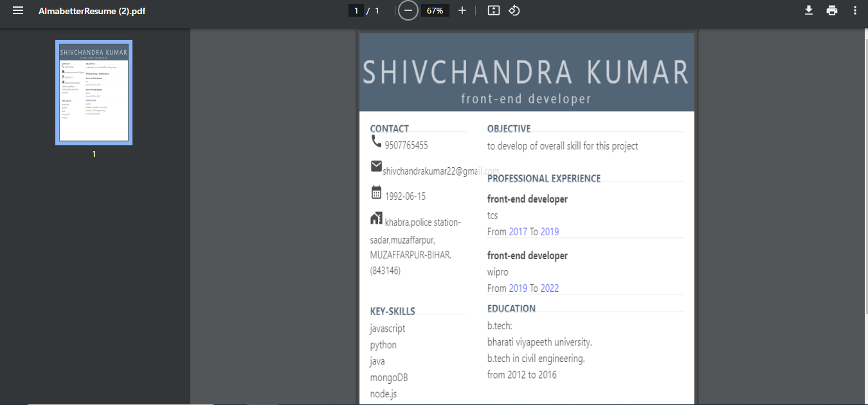Open the 2017 hyperlink under tcs experience

pyautogui.click(x=518, y=231)
